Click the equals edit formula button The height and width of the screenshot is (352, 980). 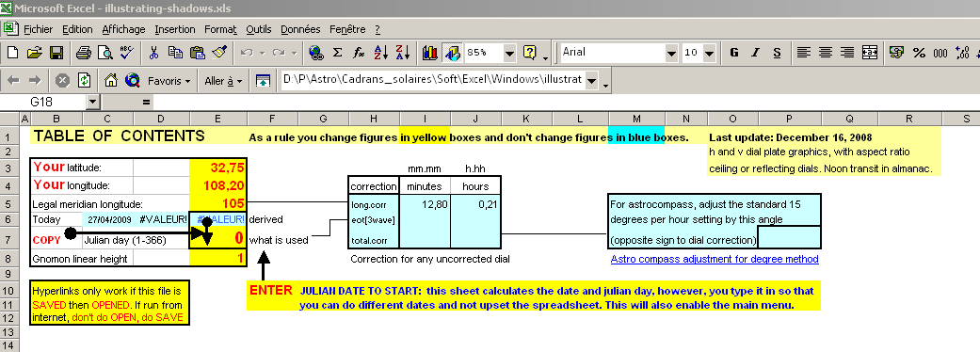(146, 102)
